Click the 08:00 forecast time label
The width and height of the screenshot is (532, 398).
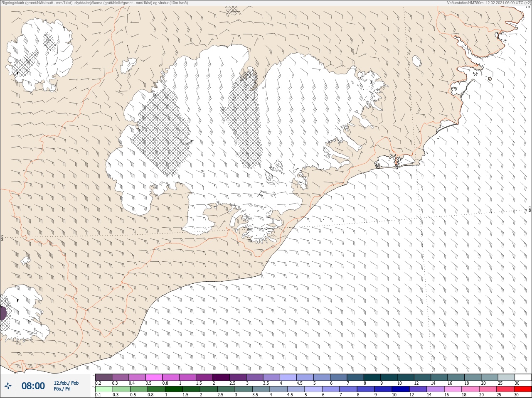click(33, 386)
